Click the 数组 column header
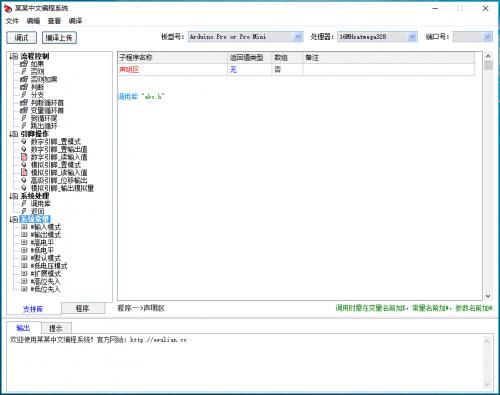 [x=287, y=57]
